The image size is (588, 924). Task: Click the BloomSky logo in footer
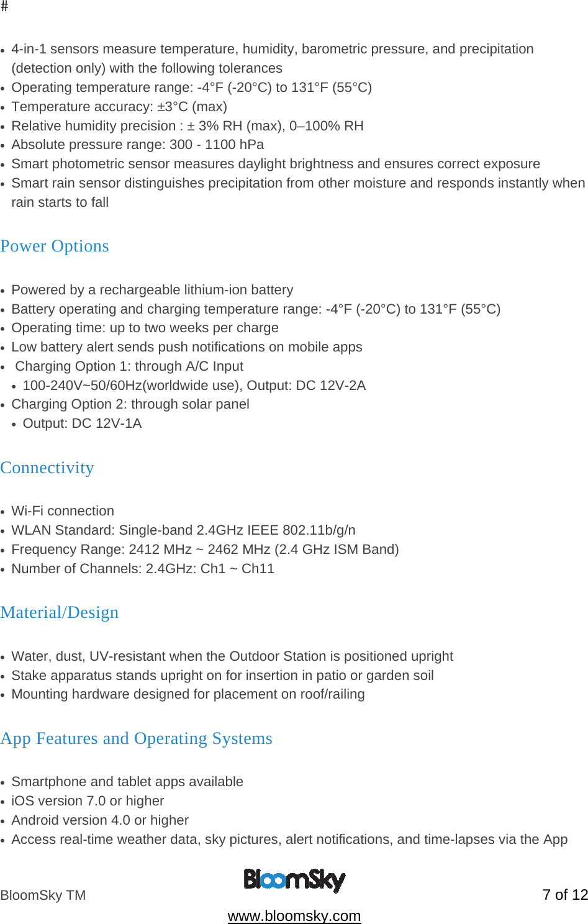click(x=294, y=880)
